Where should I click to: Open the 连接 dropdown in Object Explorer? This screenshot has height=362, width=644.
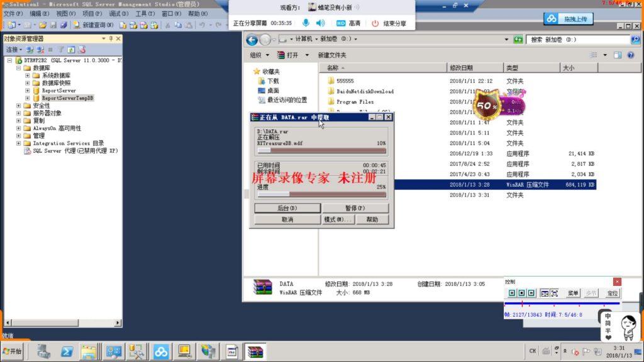14,50
